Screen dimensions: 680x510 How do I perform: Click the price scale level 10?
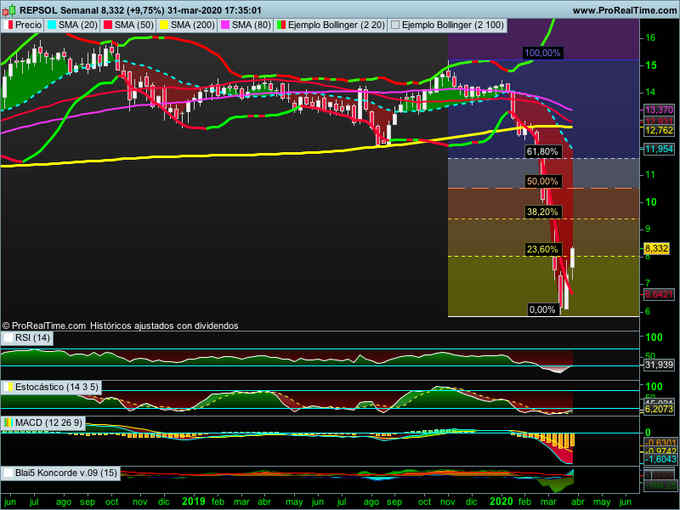coord(650,203)
